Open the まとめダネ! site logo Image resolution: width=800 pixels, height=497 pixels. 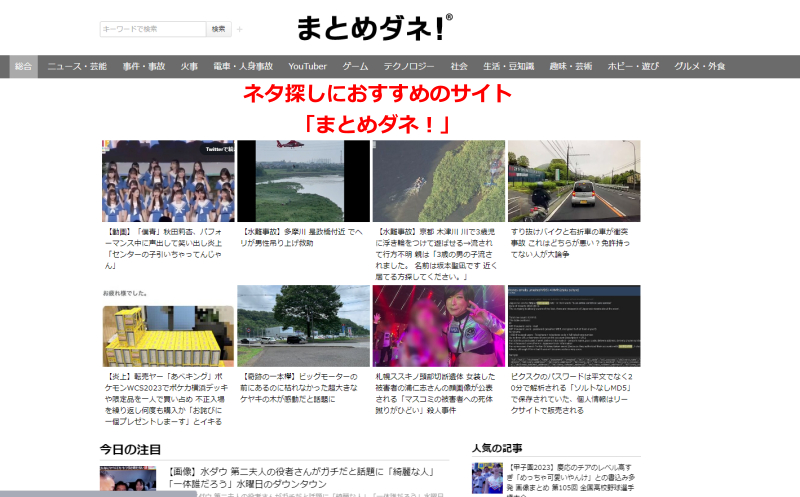[x=374, y=28]
